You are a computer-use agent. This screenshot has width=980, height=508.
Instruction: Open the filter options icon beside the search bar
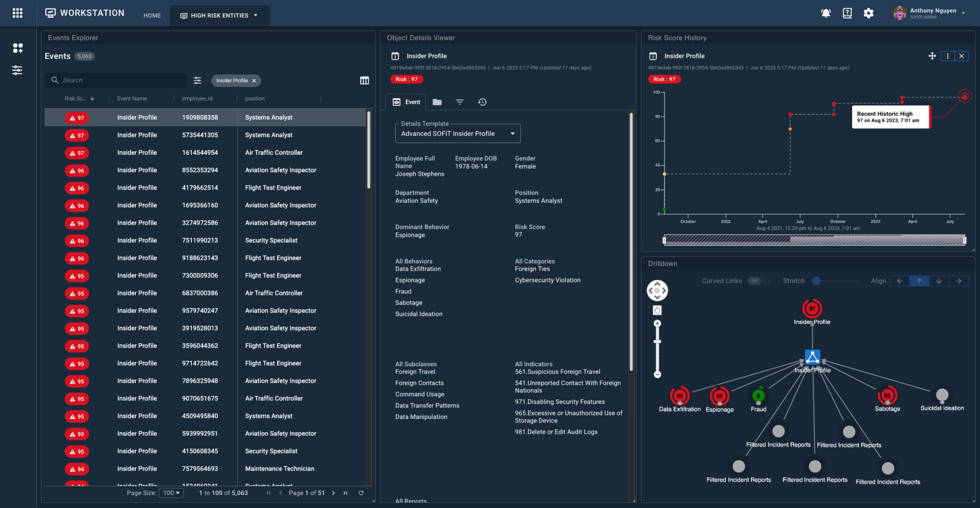pyautogui.click(x=198, y=80)
